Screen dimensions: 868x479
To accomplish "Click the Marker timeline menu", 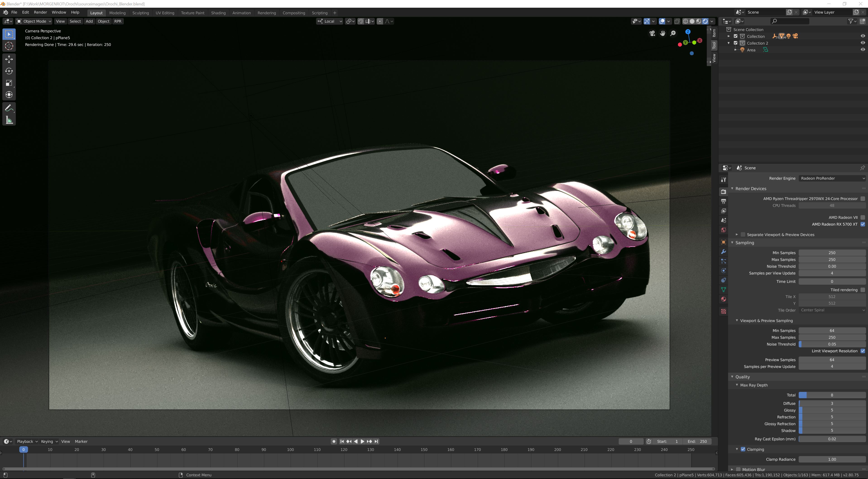I will click(x=81, y=442).
